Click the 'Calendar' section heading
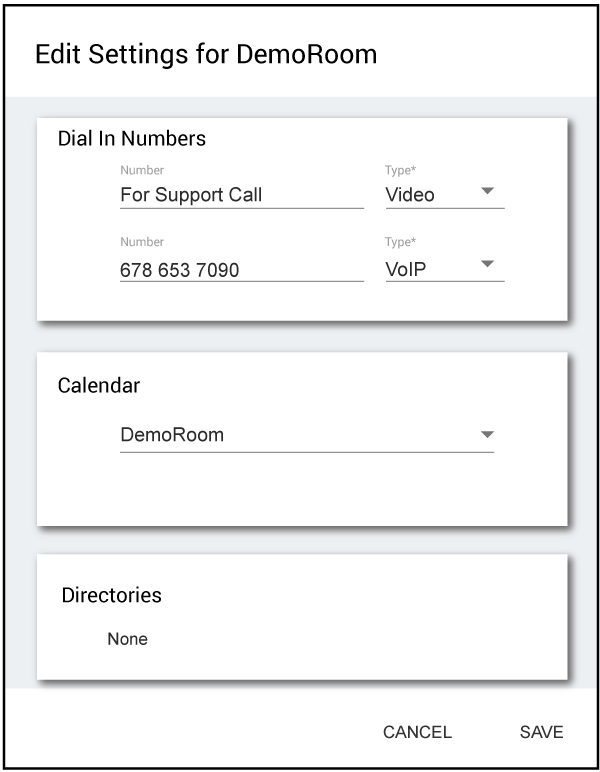600x772 pixels. click(x=99, y=385)
